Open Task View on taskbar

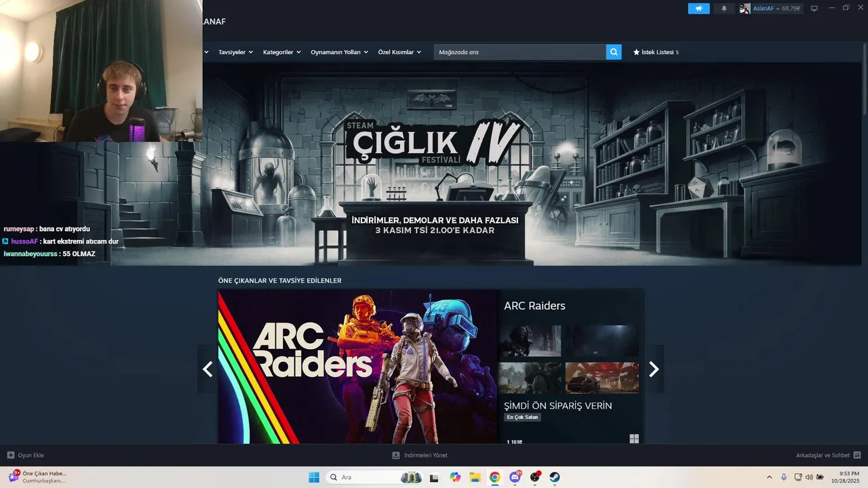point(434,477)
